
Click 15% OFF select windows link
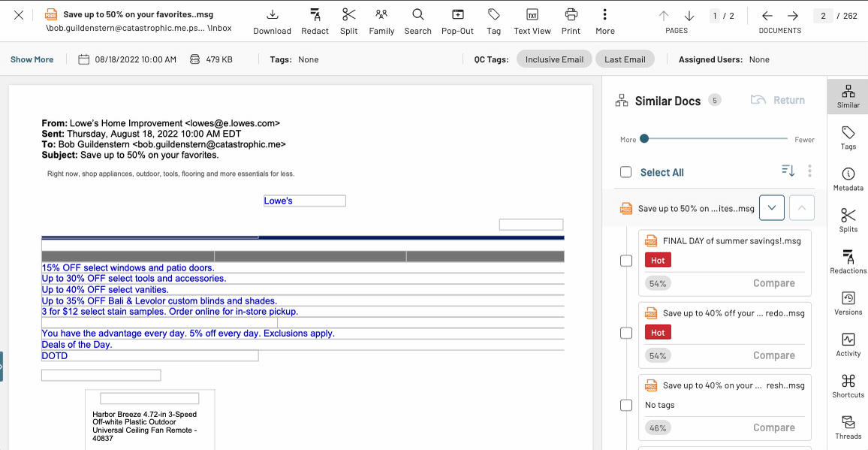128,267
